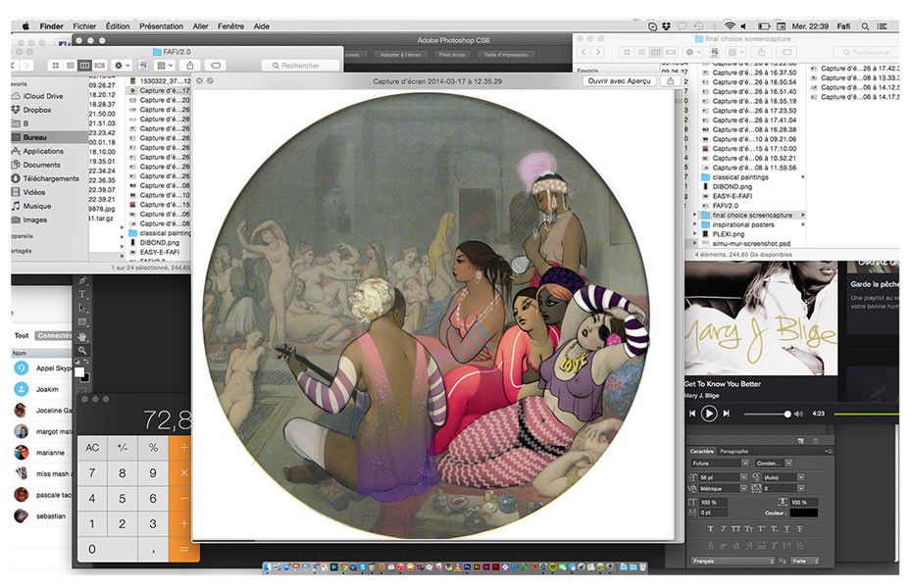Click the Quick Look share button
This screenshot has width=912, height=588.
670,81
